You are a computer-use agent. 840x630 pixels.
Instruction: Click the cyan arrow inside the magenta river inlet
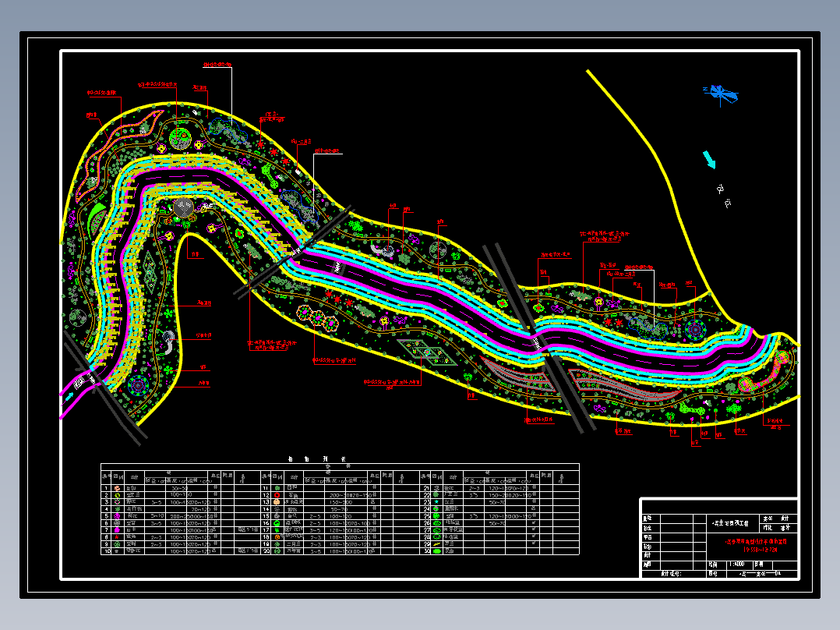point(69,398)
